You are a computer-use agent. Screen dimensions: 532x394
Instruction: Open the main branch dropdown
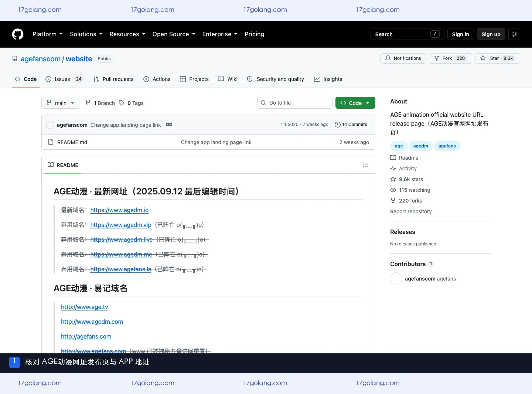pos(61,103)
